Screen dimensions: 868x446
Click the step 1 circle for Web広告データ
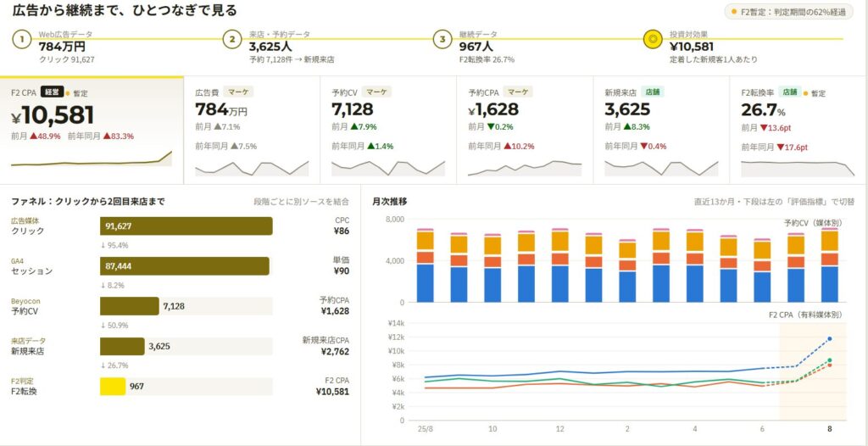(x=21, y=39)
